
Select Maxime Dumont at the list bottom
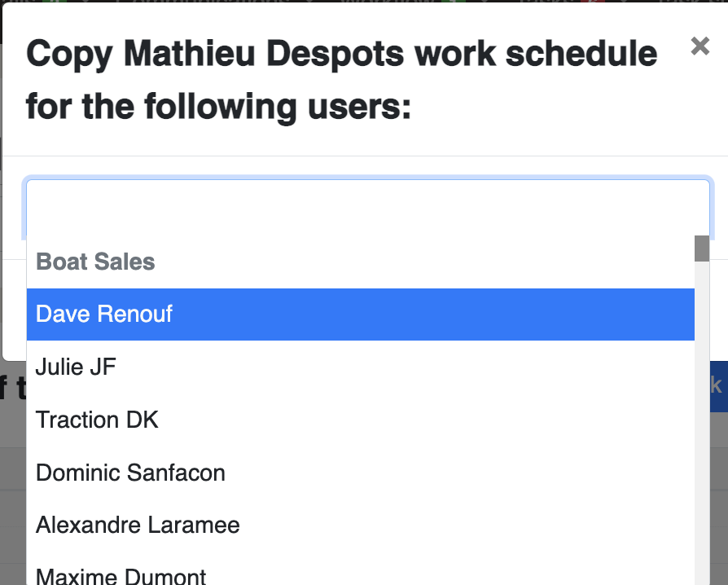pyautogui.click(x=360, y=574)
